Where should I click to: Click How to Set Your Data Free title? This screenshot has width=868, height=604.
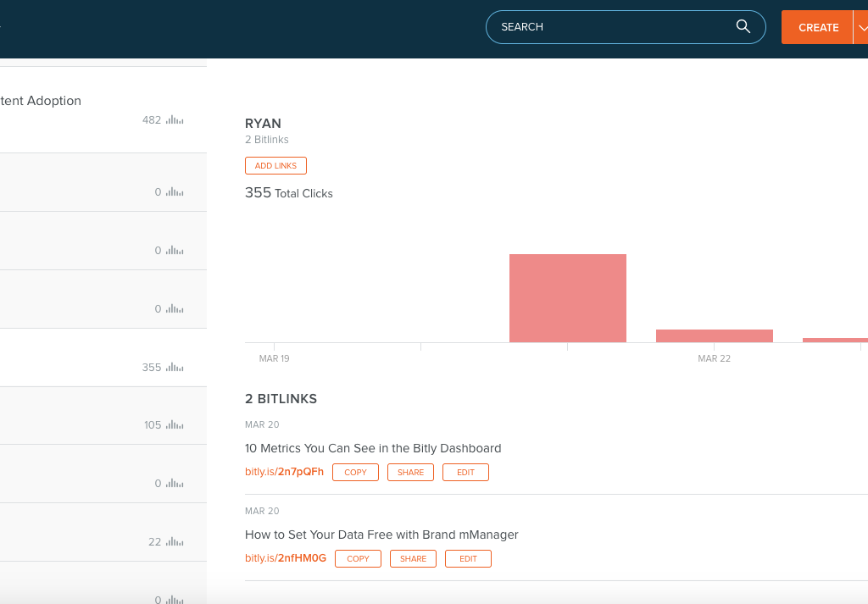[x=381, y=535]
